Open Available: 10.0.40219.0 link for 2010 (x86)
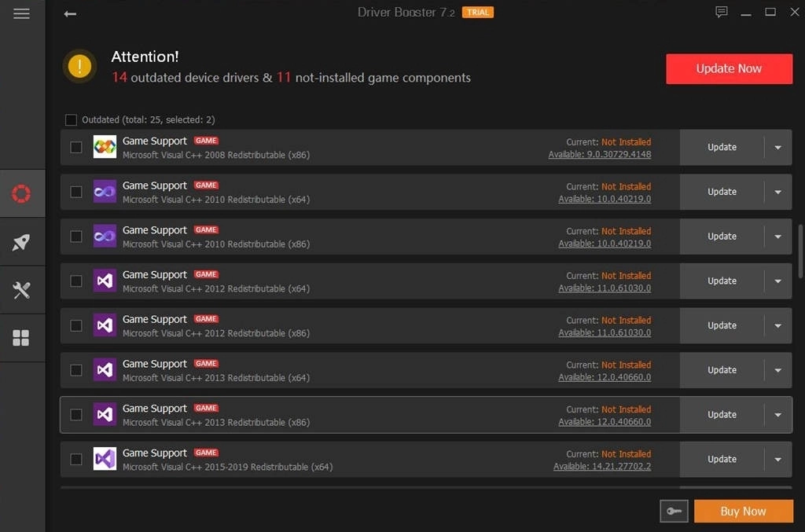The image size is (805, 532). point(605,244)
